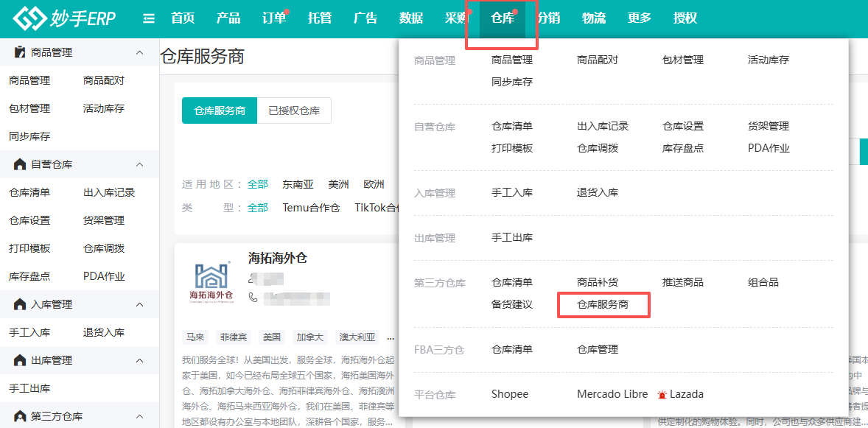Click the 妙手ERP logo

tap(64, 18)
